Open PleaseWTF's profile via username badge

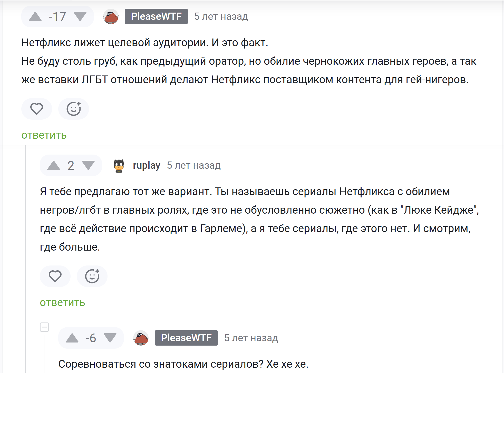(156, 16)
